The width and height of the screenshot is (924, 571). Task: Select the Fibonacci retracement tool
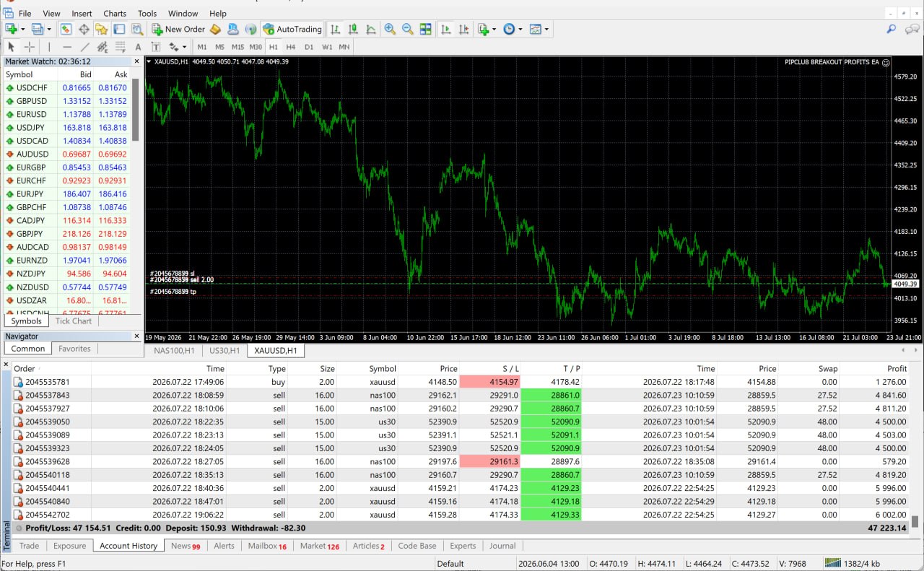[120, 47]
